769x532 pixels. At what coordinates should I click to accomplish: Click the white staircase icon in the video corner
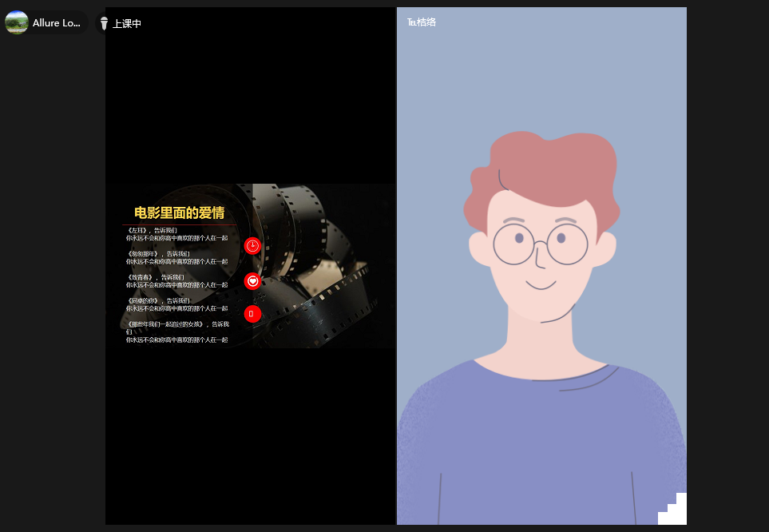pyautogui.click(x=674, y=510)
